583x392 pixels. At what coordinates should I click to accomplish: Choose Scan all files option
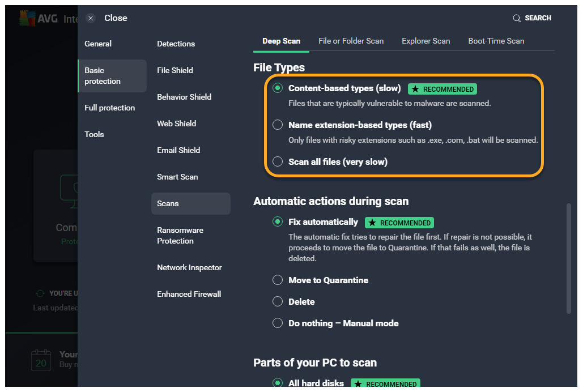click(278, 161)
